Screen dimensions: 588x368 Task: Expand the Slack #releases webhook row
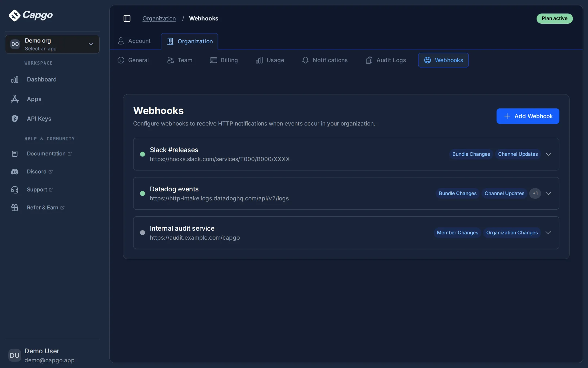tap(549, 154)
